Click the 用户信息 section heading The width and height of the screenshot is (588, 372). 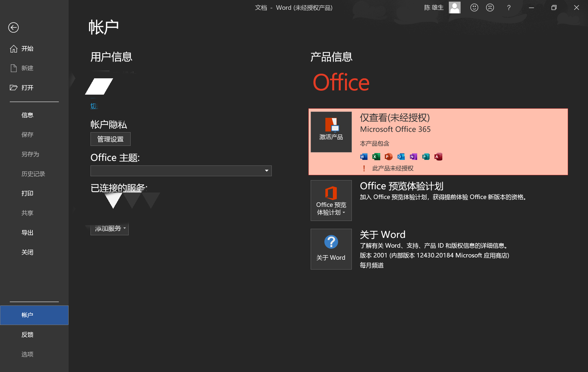click(111, 57)
